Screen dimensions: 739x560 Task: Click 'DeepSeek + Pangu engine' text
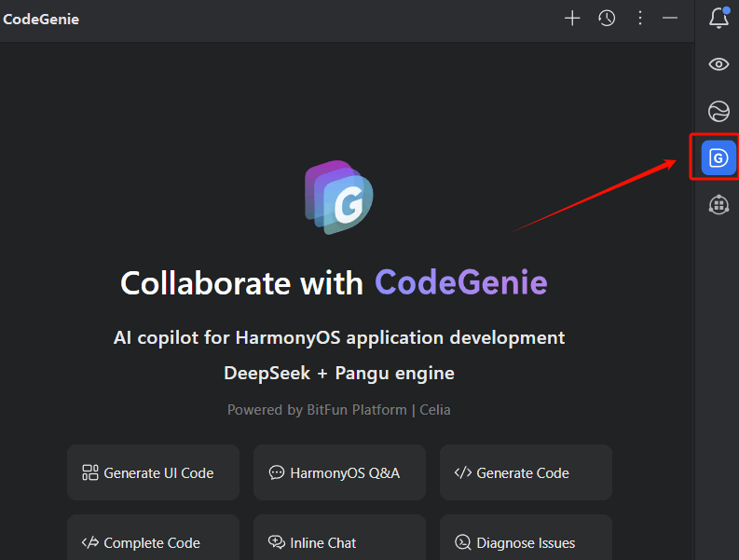coord(339,373)
